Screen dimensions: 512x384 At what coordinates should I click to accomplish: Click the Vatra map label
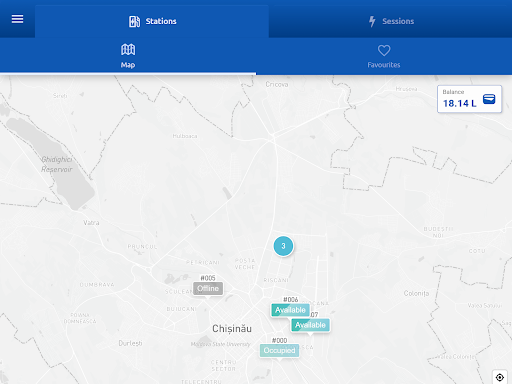[x=91, y=222]
